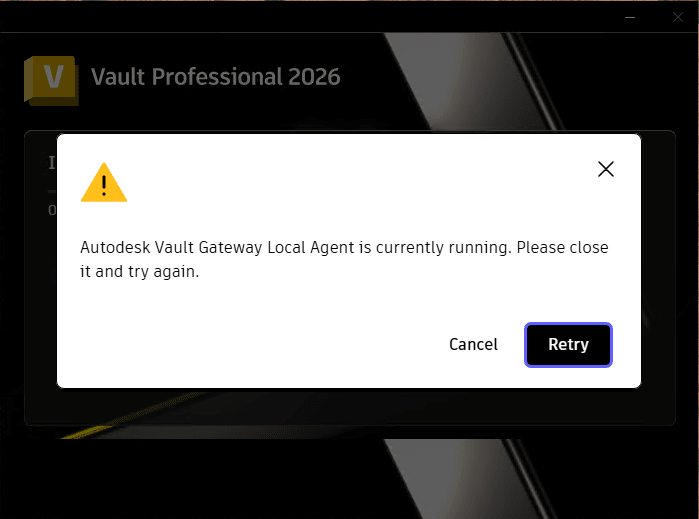699x519 pixels.
Task: Close the Vault installer window
Action: (x=678, y=17)
